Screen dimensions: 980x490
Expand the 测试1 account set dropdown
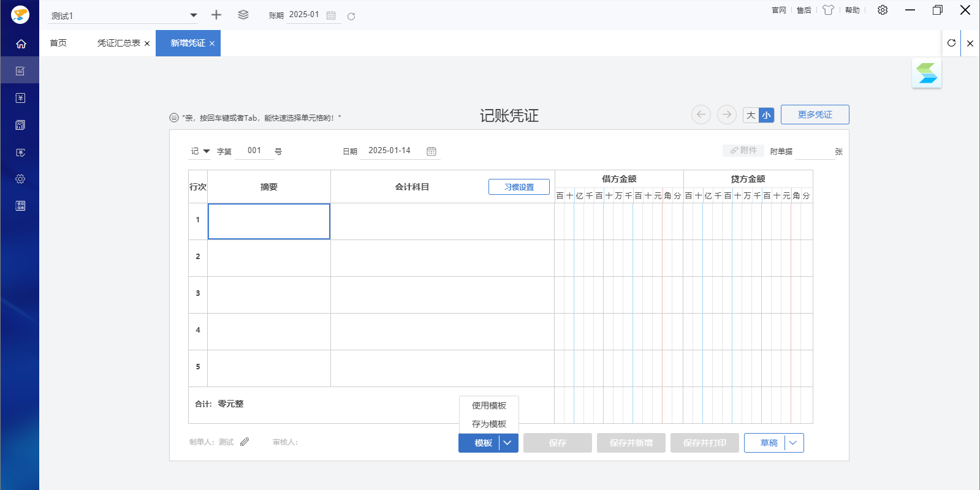tap(194, 15)
